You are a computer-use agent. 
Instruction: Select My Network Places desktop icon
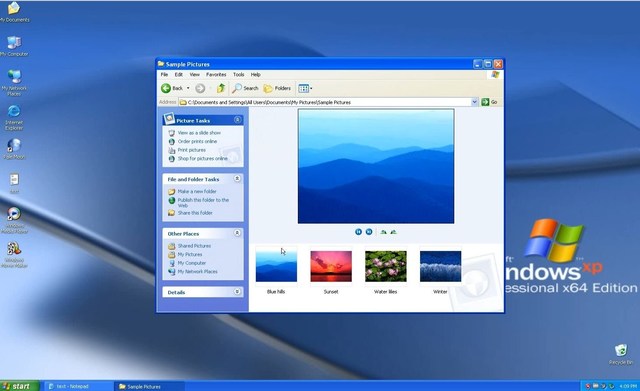tap(13, 82)
